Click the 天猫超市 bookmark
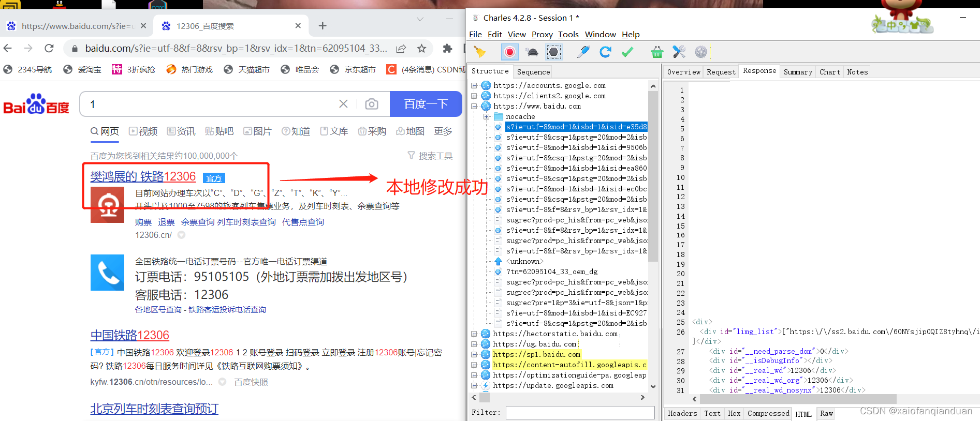The width and height of the screenshot is (980, 421). tap(246, 69)
